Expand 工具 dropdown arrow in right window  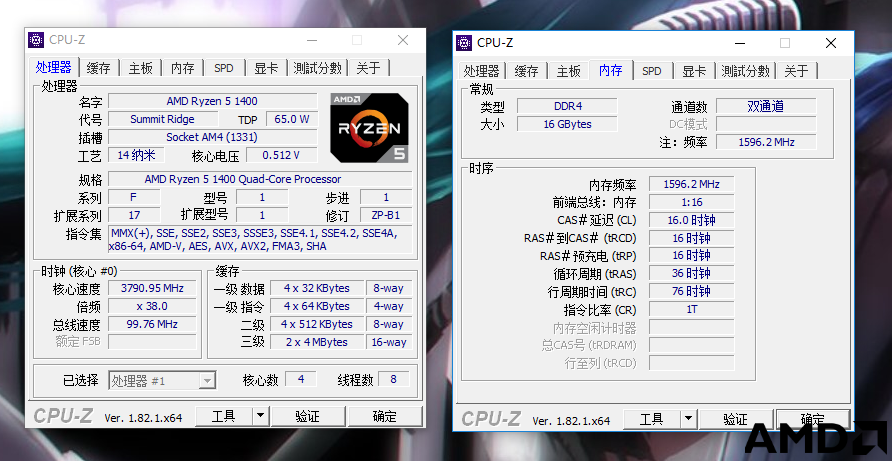(688, 419)
